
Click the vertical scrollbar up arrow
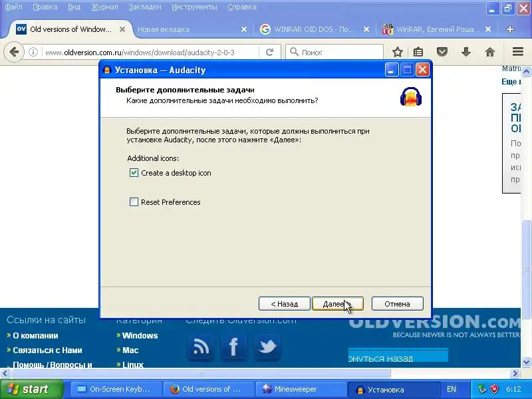526,71
